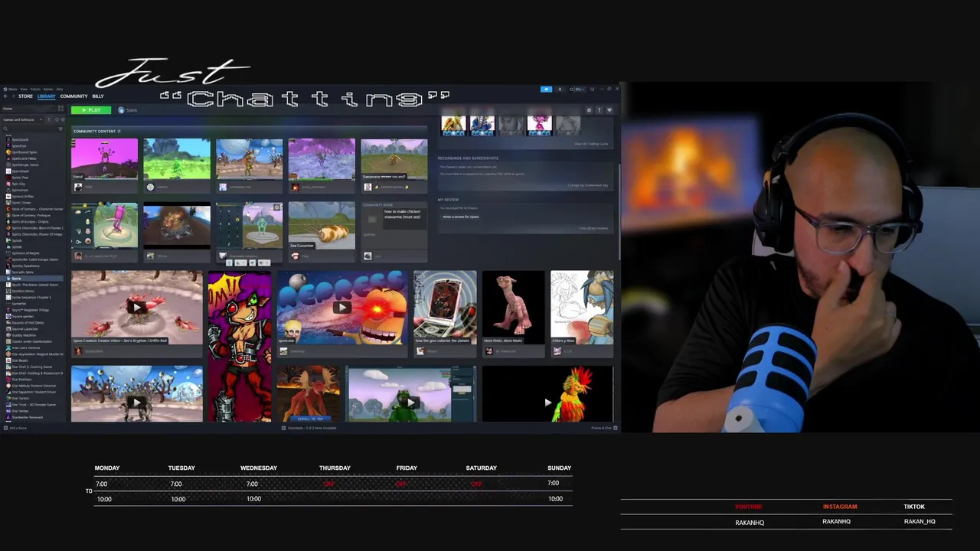Open the pink creature trading card

click(539, 125)
